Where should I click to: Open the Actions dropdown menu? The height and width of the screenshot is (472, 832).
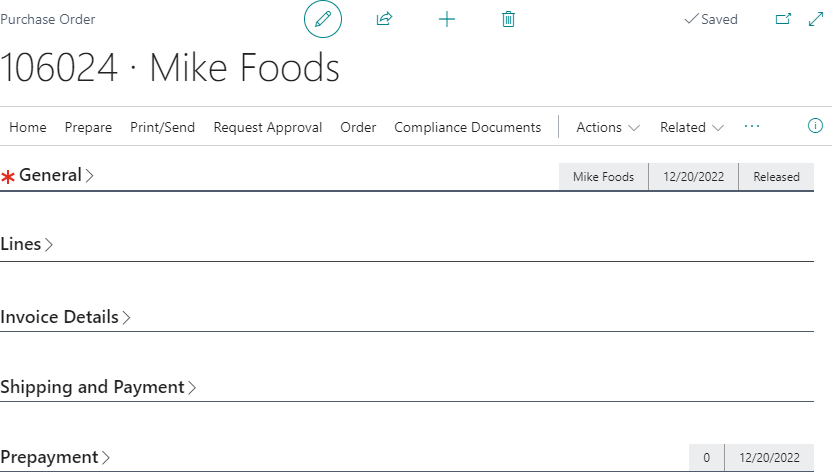pyautogui.click(x=608, y=127)
